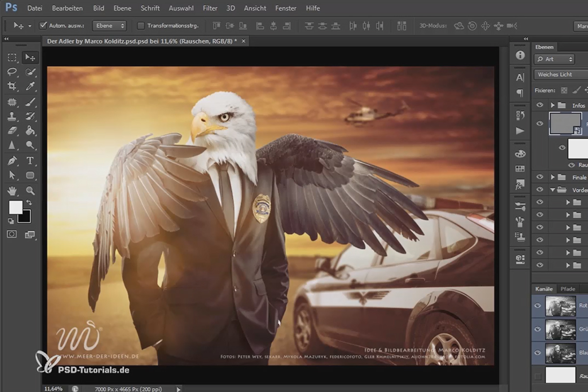Switch to the Pfade tab
The image size is (588, 392).
tap(568, 289)
